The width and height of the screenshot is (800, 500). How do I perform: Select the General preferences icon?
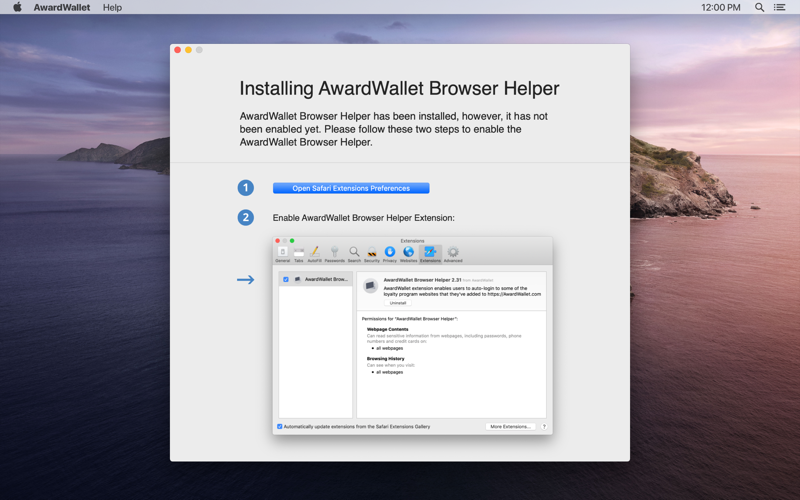point(283,254)
